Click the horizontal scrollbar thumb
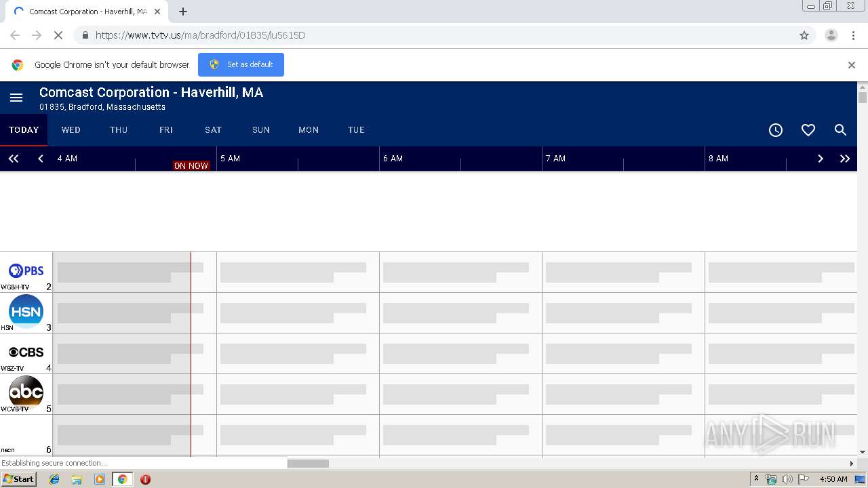 click(x=308, y=464)
